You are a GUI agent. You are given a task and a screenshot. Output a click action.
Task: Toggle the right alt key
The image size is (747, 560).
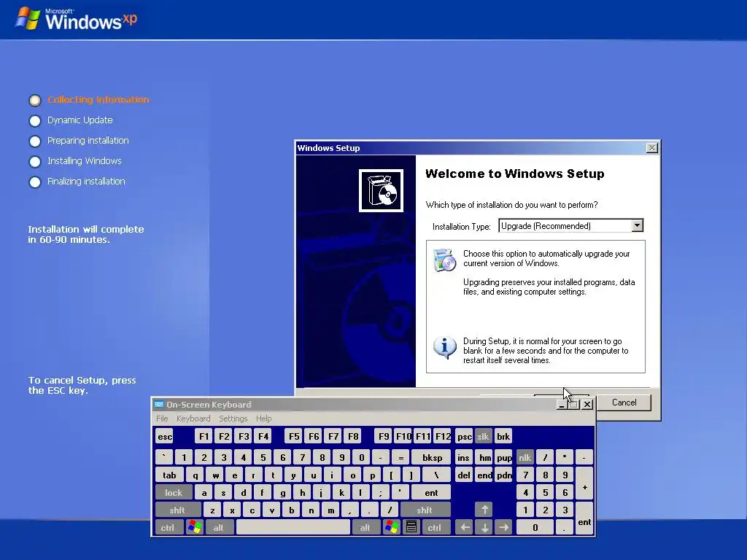click(x=365, y=528)
